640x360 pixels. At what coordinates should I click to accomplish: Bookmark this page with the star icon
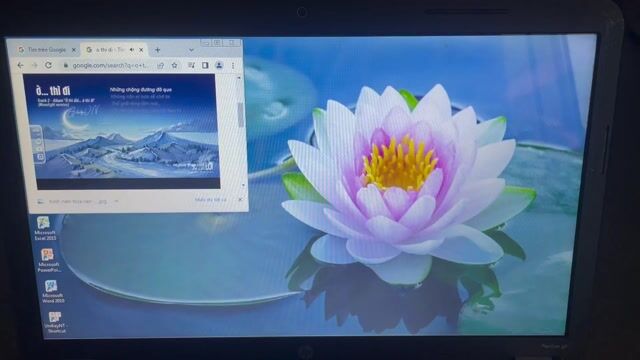pos(174,65)
